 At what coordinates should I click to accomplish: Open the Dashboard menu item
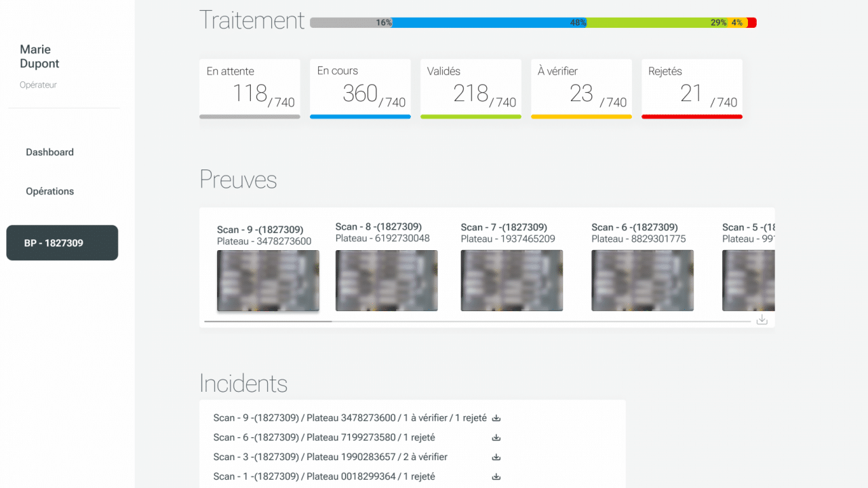pyautogui.click(x=50, y=152)
